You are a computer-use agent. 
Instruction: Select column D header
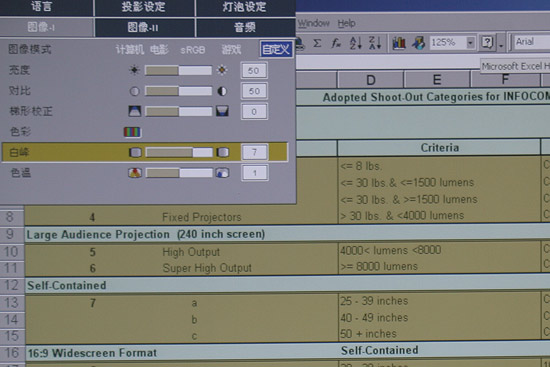[370, 80]
